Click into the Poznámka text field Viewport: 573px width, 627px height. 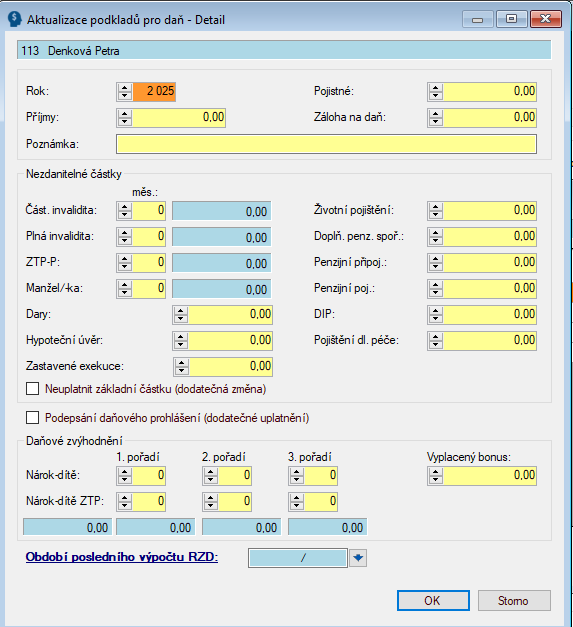326,144
